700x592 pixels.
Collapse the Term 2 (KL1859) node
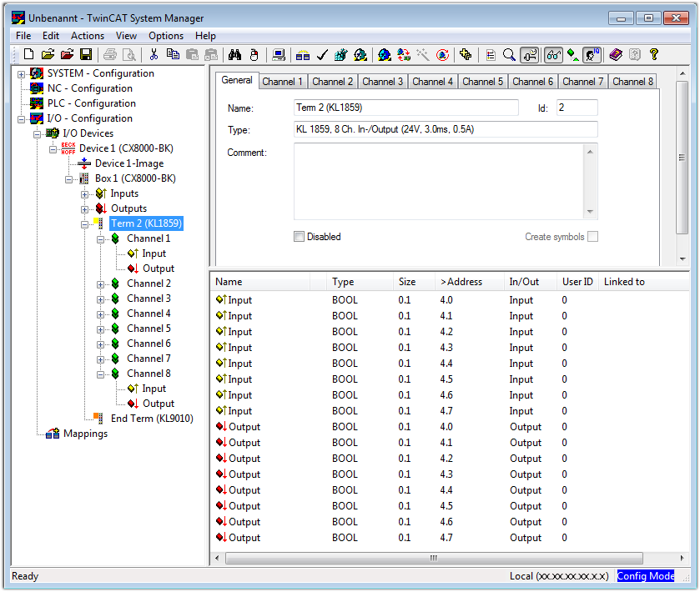pos(84,224)
